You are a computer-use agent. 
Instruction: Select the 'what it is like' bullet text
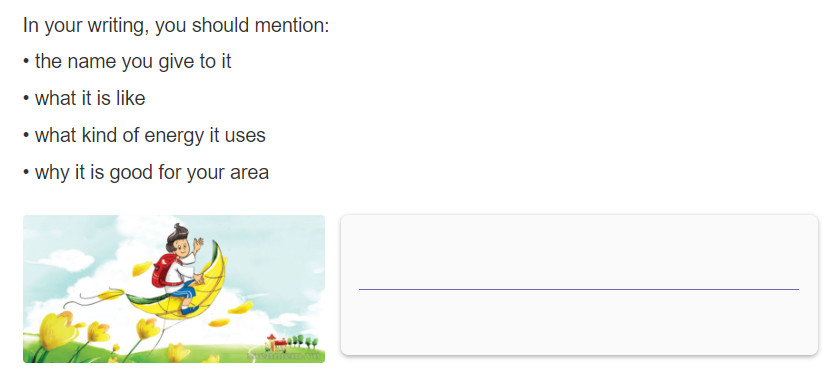pyautogui.click(x=84, y=99)
